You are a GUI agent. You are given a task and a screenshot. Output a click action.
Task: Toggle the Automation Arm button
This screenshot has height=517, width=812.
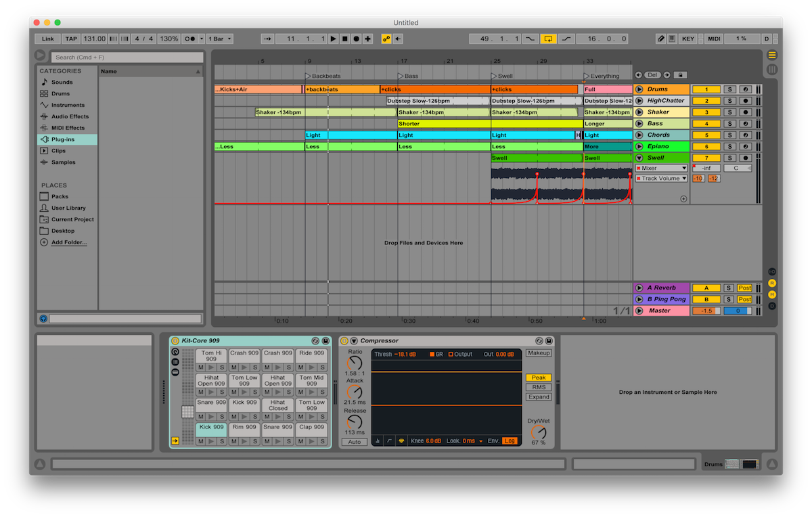point(386,39)
